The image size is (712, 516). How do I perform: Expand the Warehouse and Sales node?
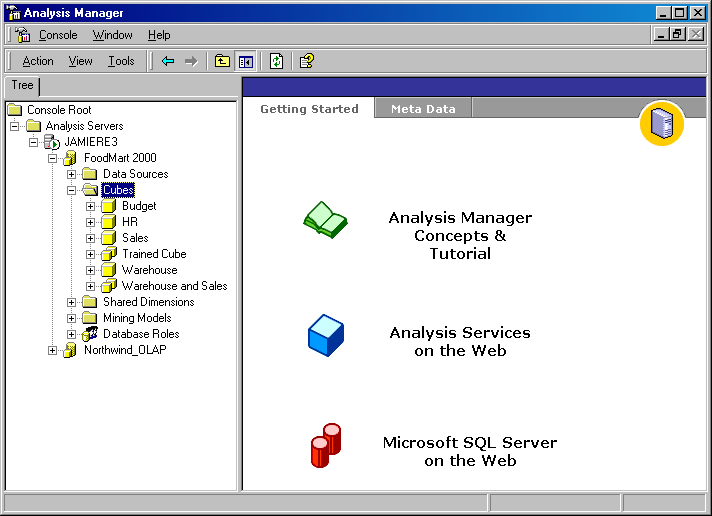click(x=90, y=286)
